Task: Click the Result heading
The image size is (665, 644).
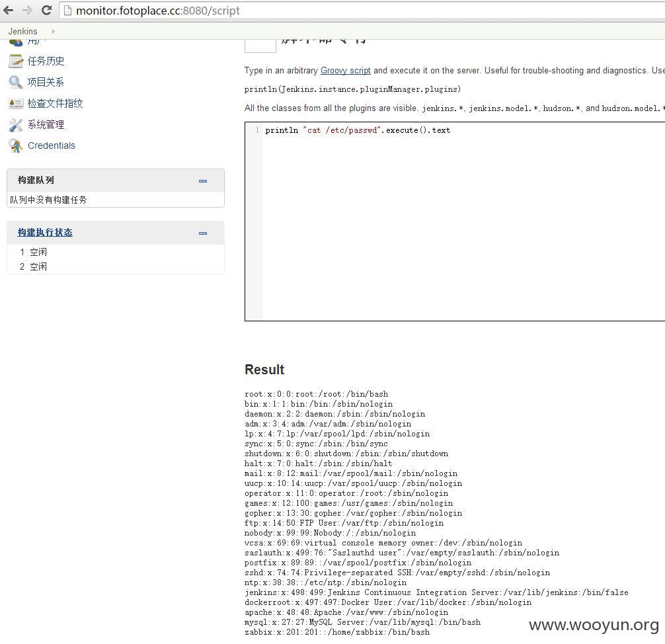Action: 264,370
